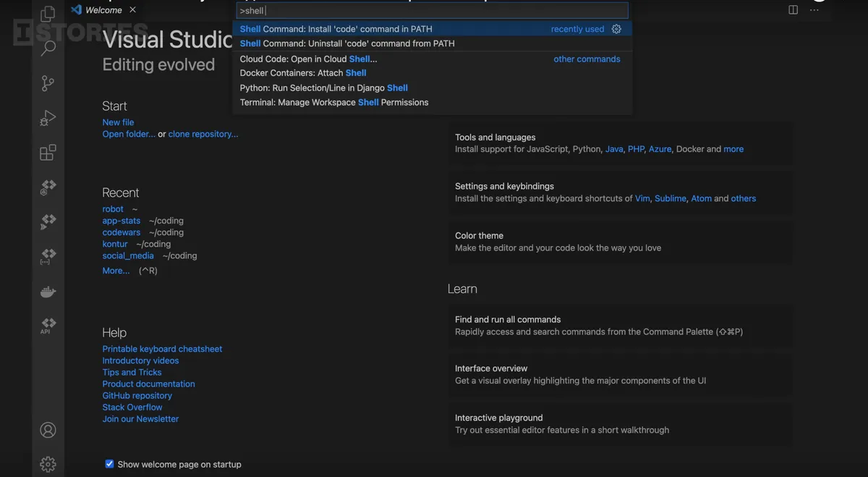This screenshot has width=868, height=477.
Task: Open the Cloud Code API view
Action: pyautogui.click(x=48, y=326)
